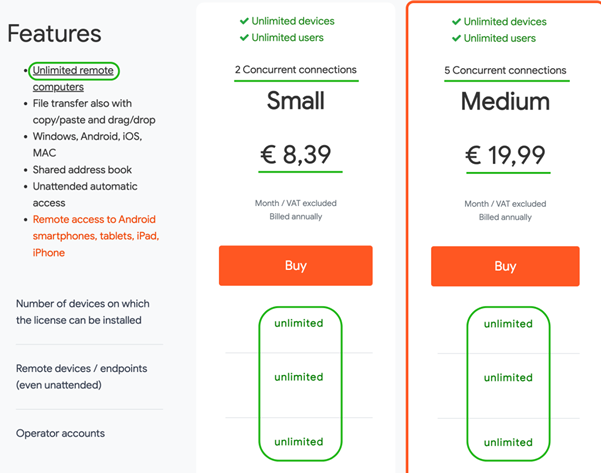
Task: Click checkmark icon beside Medium Unlimited devices
Action: point(456,22)
